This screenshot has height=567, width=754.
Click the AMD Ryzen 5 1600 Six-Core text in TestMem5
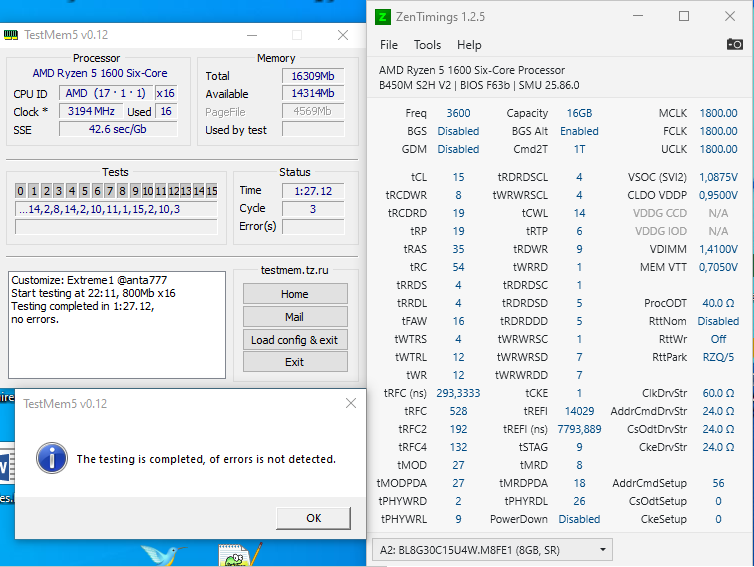coord(100,73)
